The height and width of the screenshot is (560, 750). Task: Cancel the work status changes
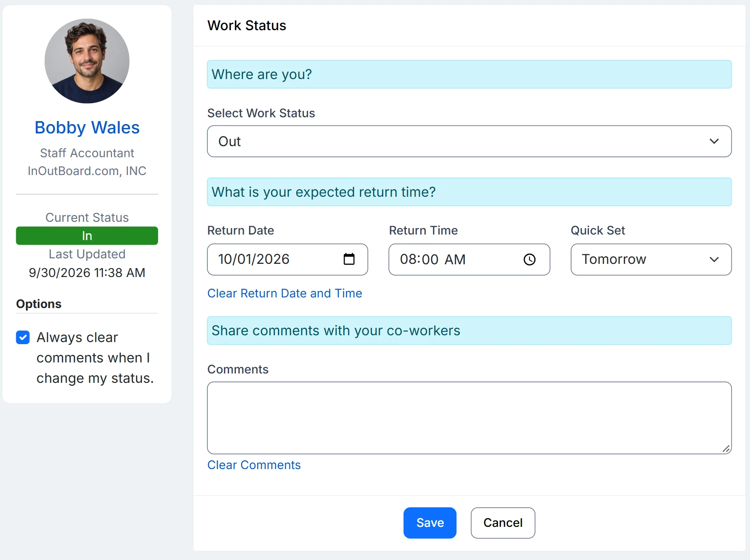tap(503, 523)
